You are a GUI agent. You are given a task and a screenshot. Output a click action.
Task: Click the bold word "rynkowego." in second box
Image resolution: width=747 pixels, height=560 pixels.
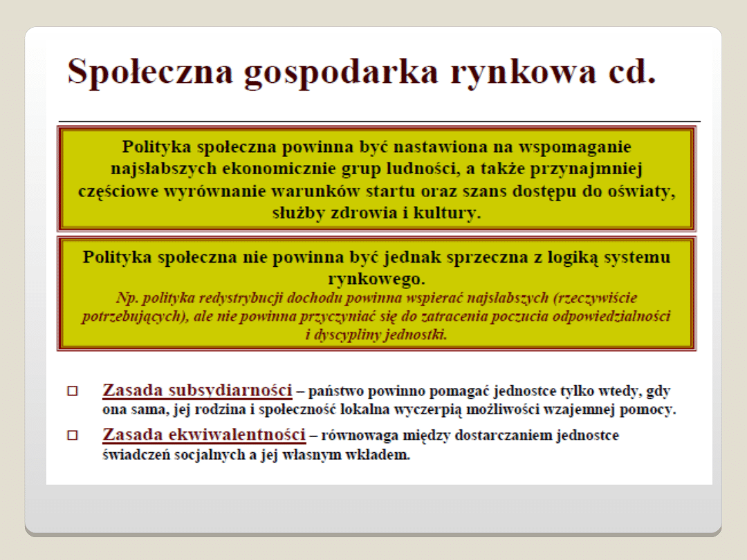[x=377, y=279]
